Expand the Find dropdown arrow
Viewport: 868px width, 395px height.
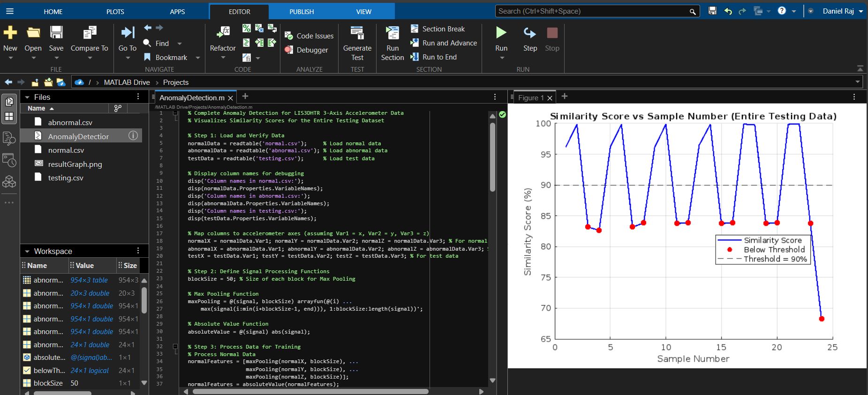pyautogui.click(x=179, y=44)
